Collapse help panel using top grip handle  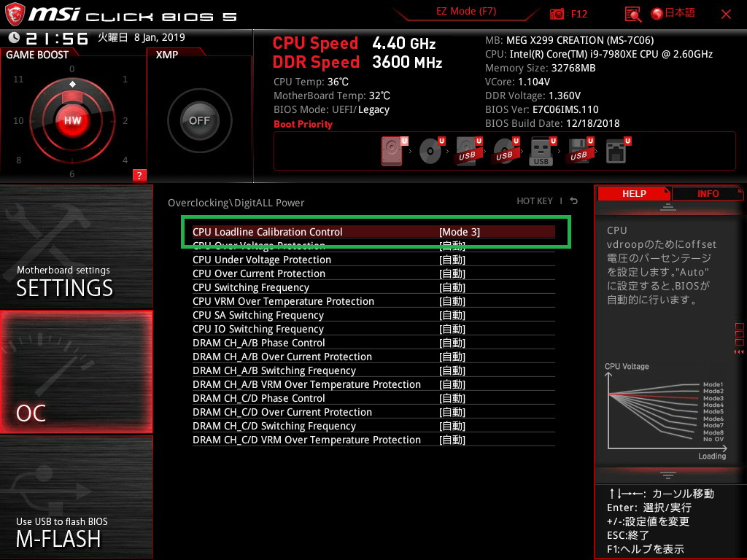coord(668,206)
